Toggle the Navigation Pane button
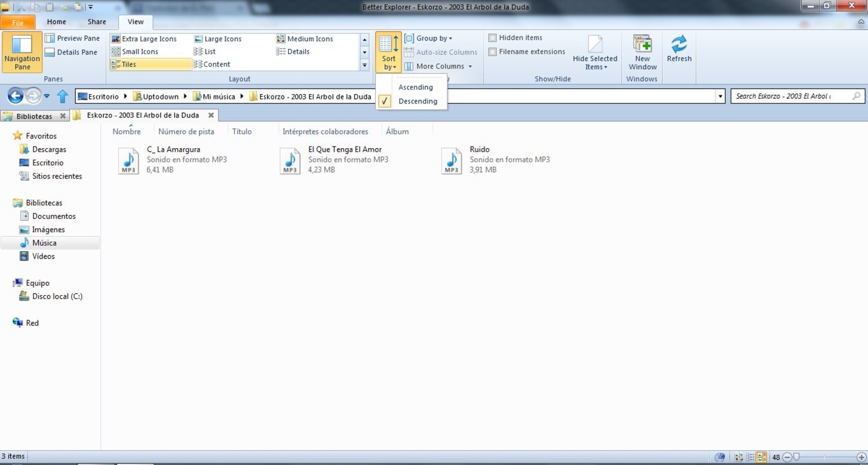 point(22,52)
